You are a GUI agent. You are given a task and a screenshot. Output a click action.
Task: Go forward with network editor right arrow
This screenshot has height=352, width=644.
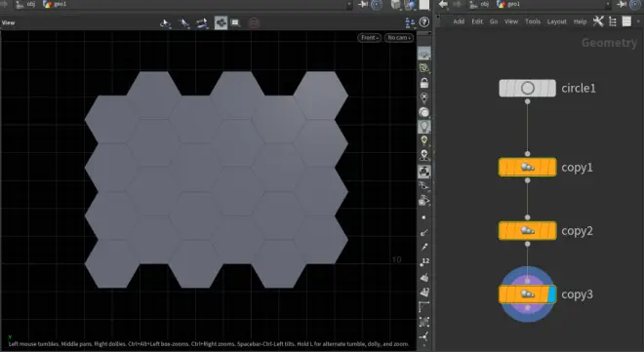pos(457,4)
